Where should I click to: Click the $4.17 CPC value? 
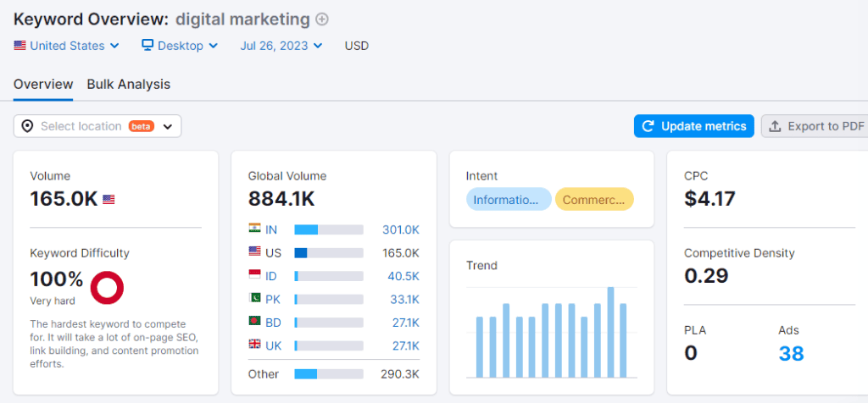(x=709, y=198)
